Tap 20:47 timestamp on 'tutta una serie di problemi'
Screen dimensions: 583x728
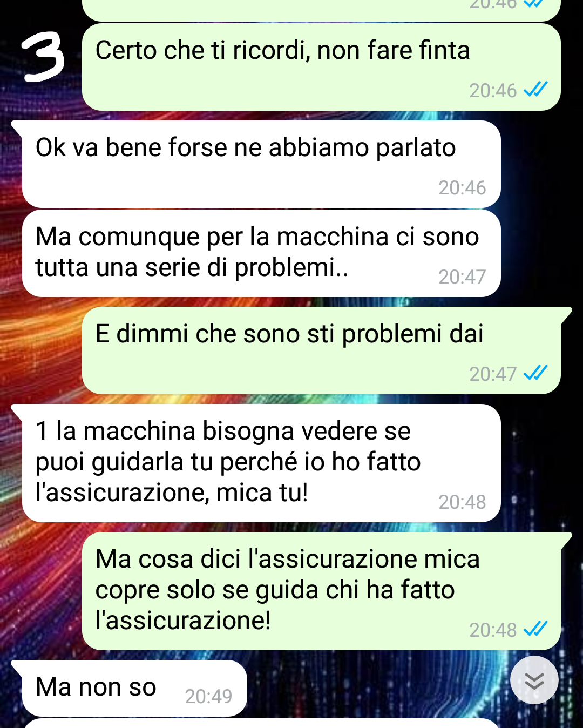(x=462, y=277)
